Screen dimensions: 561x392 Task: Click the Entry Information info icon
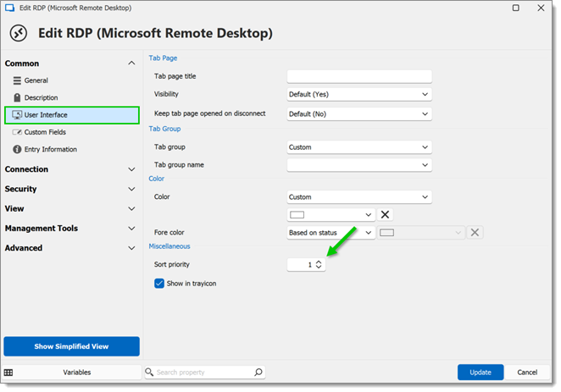click(17, 149)
